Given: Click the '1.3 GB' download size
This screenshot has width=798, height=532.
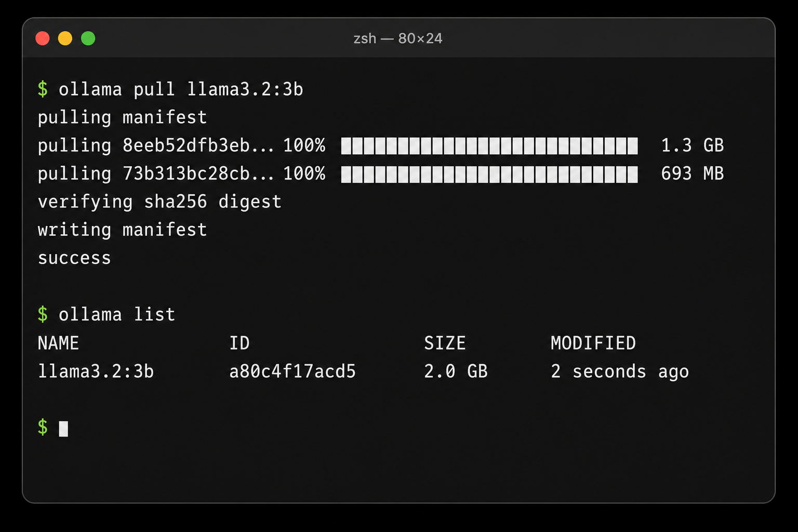Looking at the screenshot, I should pyautogui.click(x=693, y=145).
